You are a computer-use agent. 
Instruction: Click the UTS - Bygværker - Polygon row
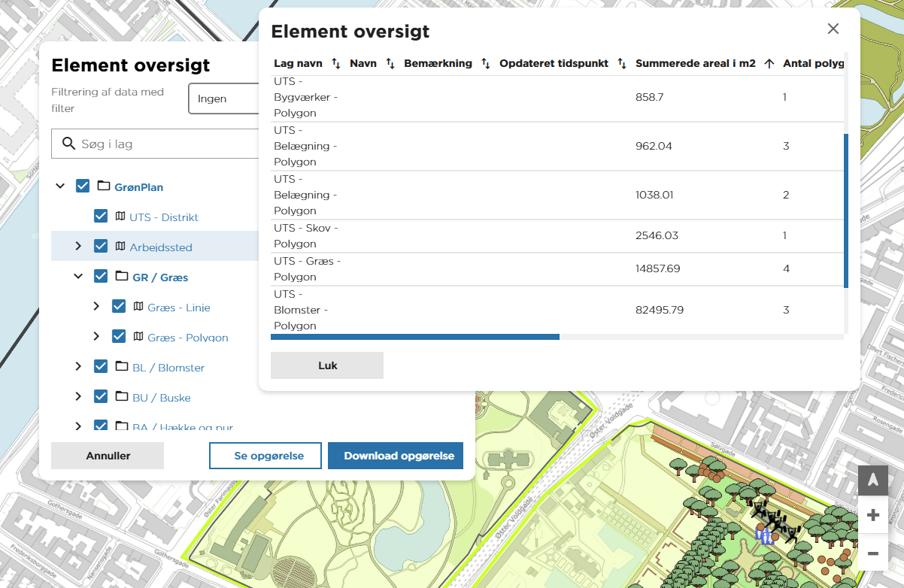pos(557,98)
